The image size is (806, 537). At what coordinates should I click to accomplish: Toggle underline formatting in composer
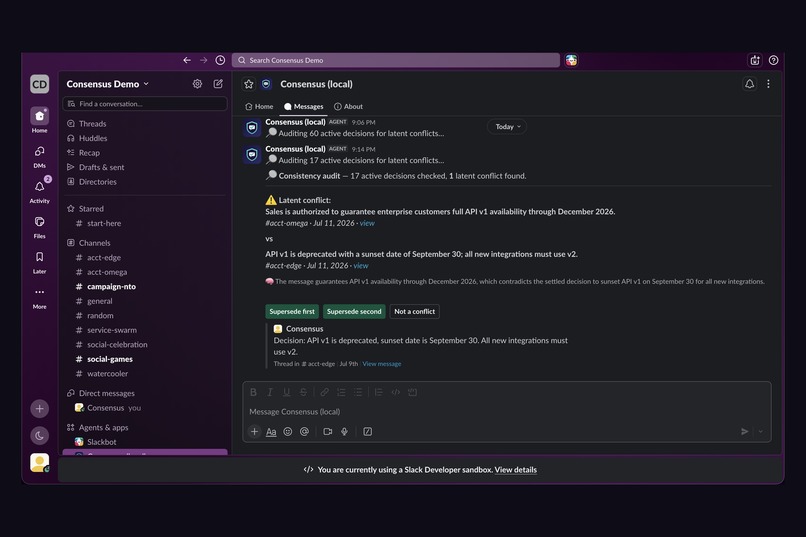click(287, 392)
